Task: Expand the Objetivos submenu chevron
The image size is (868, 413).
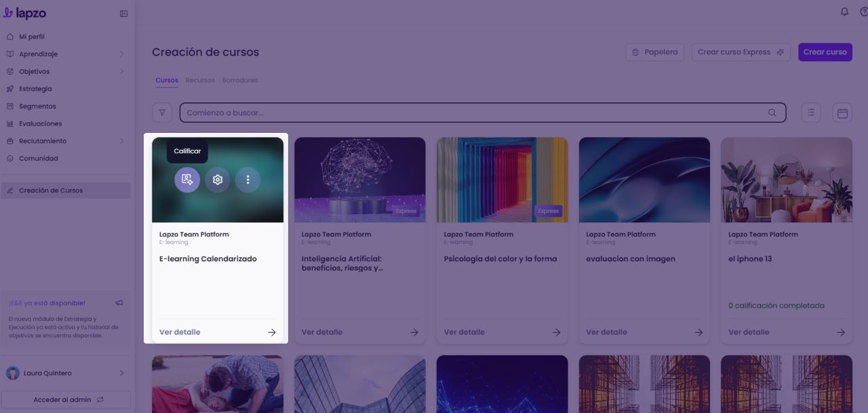Action: [122, 71]
